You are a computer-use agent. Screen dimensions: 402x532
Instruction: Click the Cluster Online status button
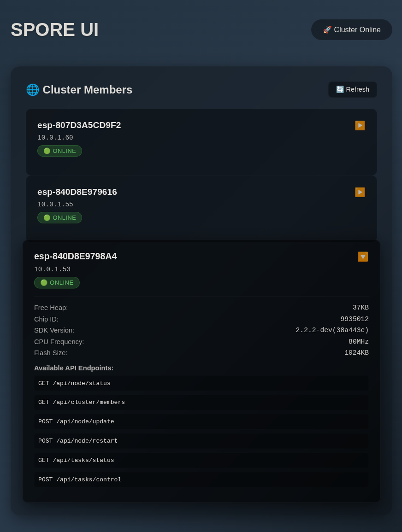(x=352, y=29)
